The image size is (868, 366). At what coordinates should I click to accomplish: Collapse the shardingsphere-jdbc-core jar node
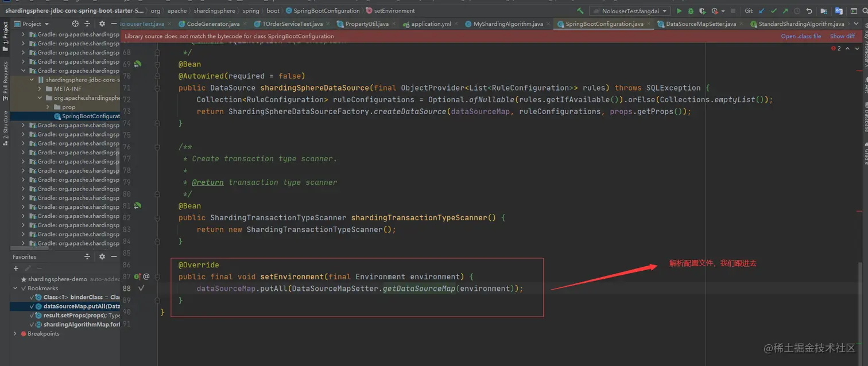(x=32, y=80)
